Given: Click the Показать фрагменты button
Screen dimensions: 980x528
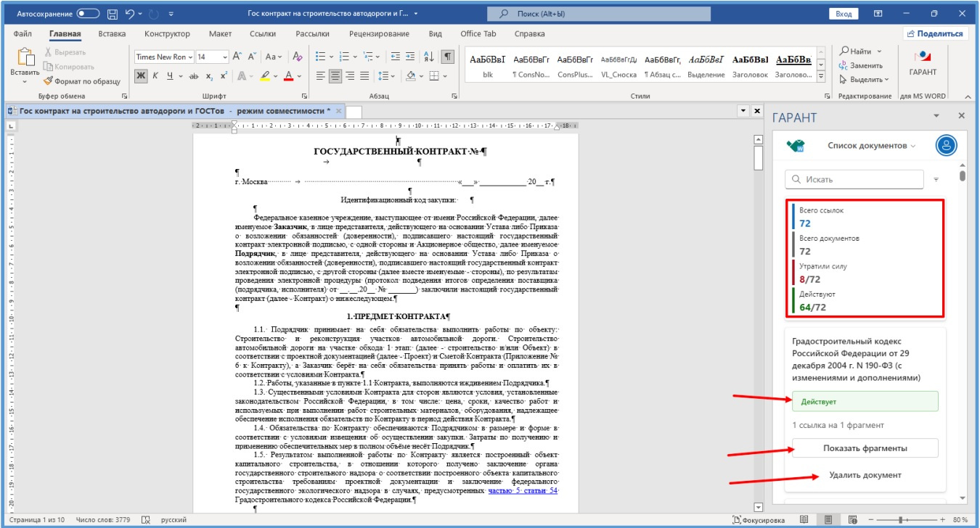Looking at the screenshot, I should click(865, 448).
